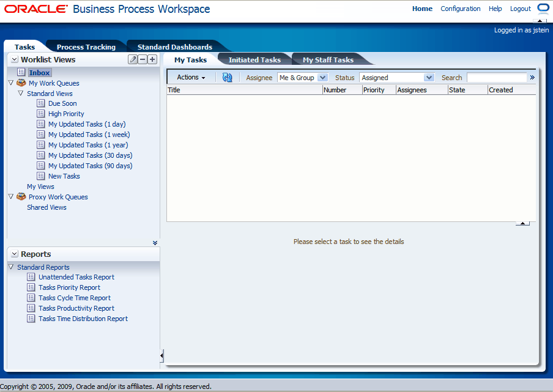Click the blue Oracle O icon beside Logout

543,9
